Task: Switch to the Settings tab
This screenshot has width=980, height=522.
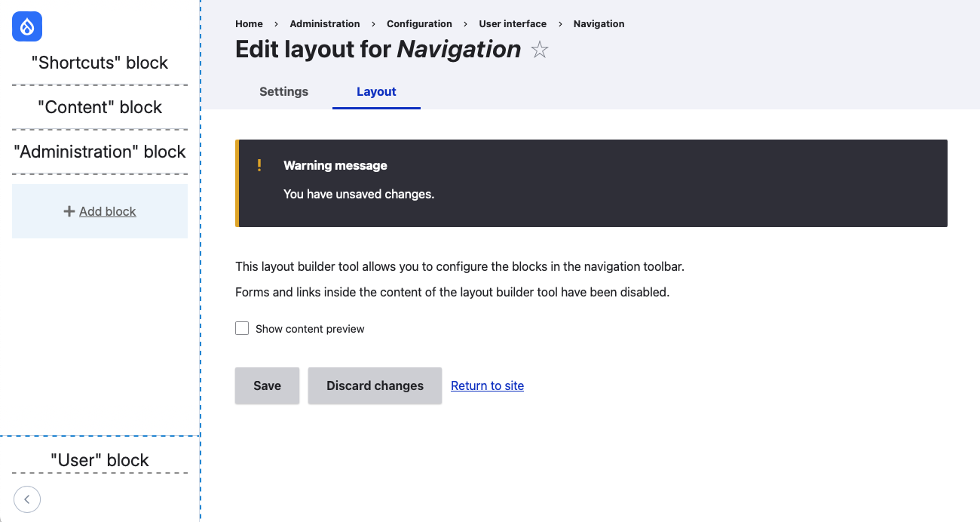Action: click(283, 91)
